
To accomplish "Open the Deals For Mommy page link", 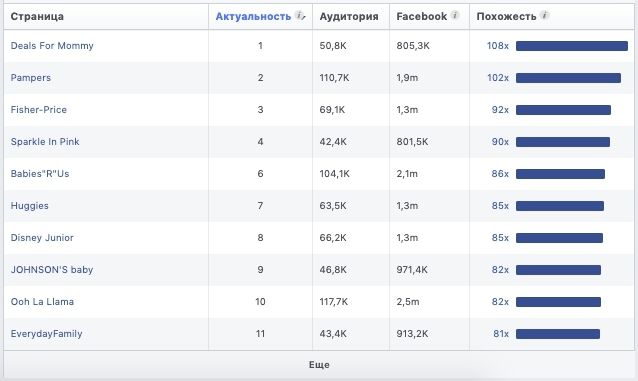I will 52,46.
